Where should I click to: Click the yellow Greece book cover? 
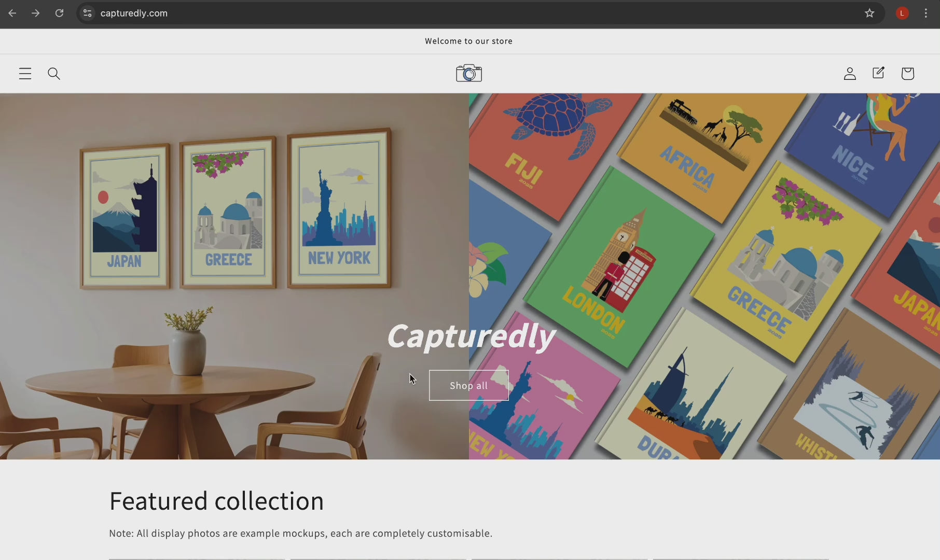tap(786, 262)
